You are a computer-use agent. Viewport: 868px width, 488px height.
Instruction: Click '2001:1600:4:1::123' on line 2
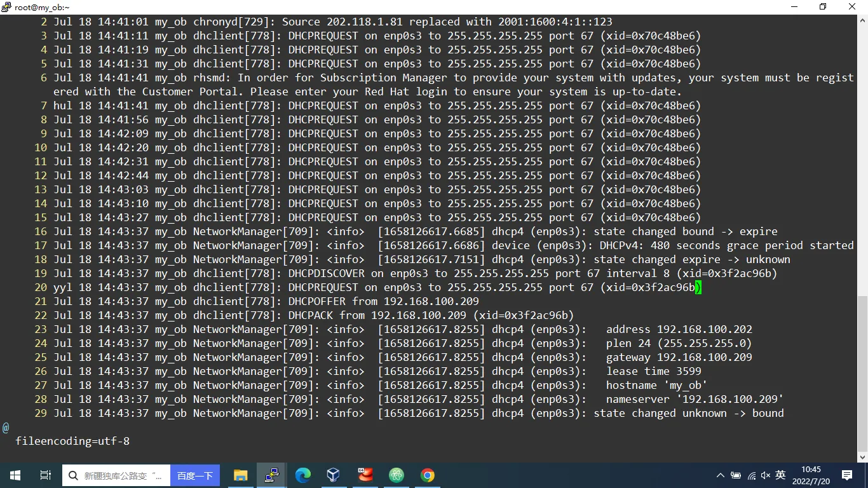tap(555, 22)
